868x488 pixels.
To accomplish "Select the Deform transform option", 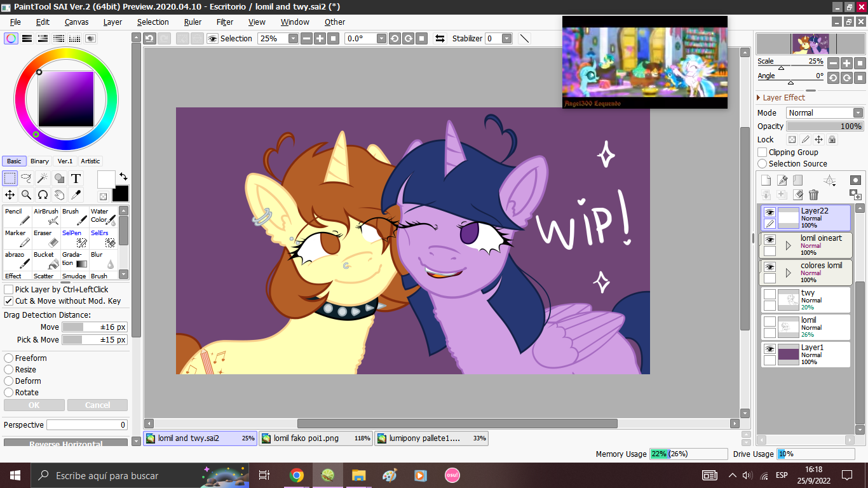I will coord(9,381).
